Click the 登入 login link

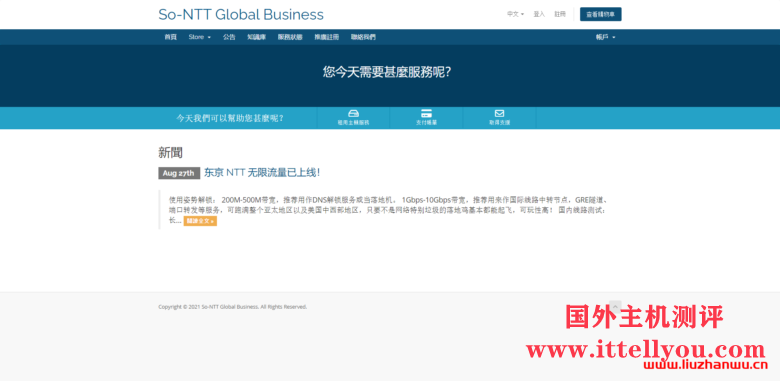pos(539,14)
